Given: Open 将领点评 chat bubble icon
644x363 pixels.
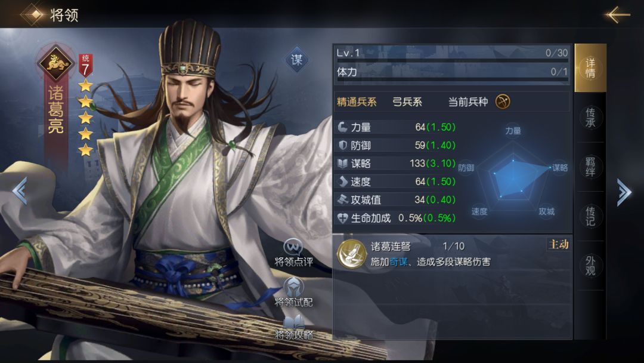Looking at the screenshot, I should point(293,248).
